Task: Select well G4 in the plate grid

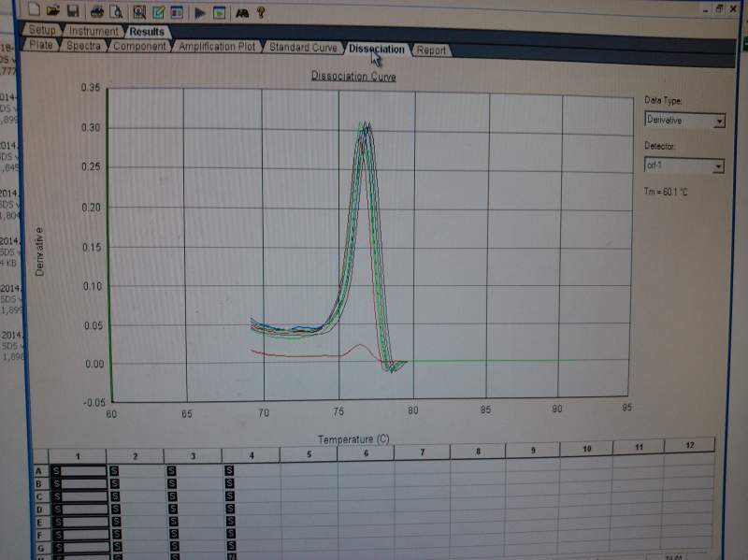Action: tap(252, 546)
